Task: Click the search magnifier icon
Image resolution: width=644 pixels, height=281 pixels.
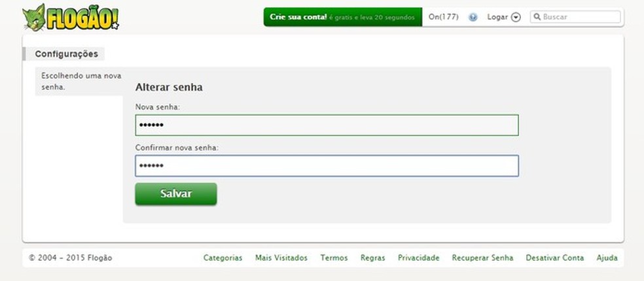Action: pyautogui.click(x=537, y=17)
